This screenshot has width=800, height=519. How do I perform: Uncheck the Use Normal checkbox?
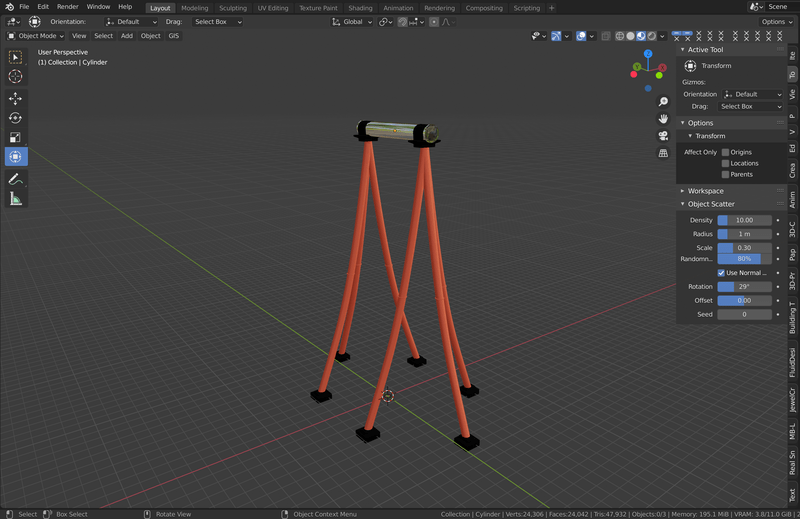click(x=721, y=273)
